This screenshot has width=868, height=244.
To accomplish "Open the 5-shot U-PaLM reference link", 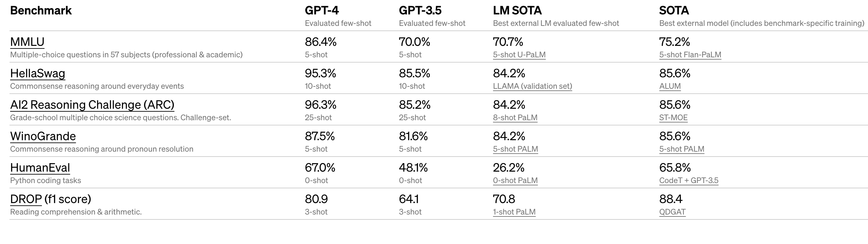I will (x=519, y=55).
